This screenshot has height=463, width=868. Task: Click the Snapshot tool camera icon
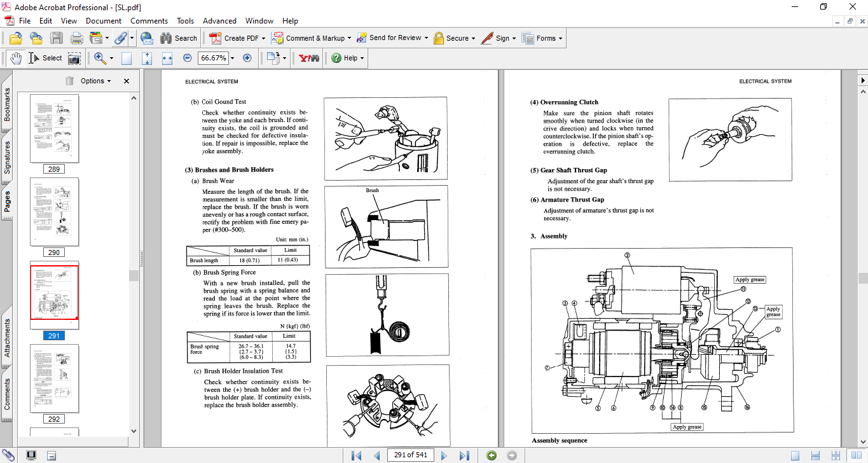74,58
